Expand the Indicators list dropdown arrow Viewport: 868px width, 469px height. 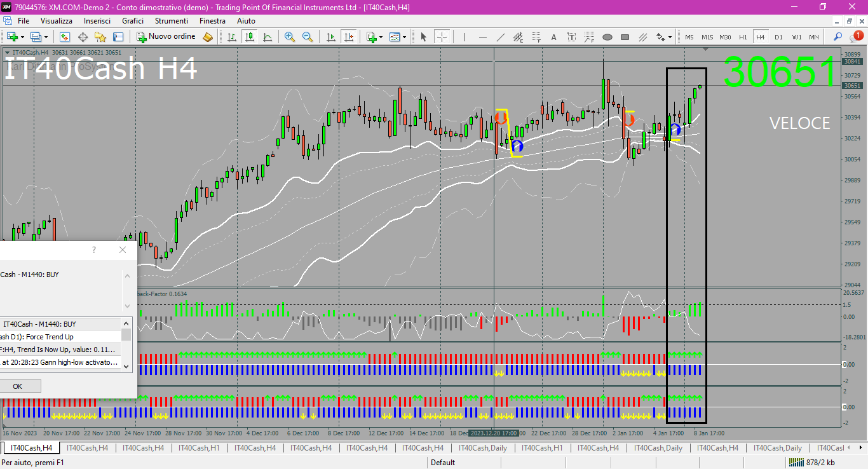click(x=381, y=37)
